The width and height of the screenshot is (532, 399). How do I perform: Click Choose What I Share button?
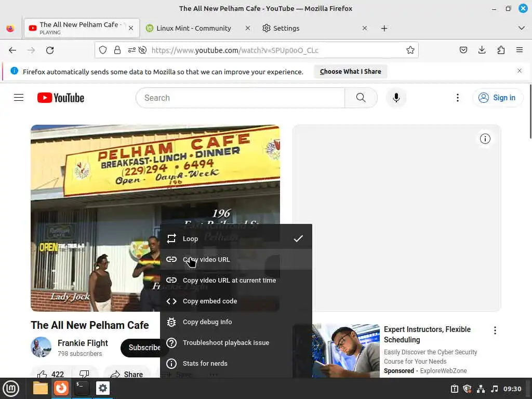point(351,72)
